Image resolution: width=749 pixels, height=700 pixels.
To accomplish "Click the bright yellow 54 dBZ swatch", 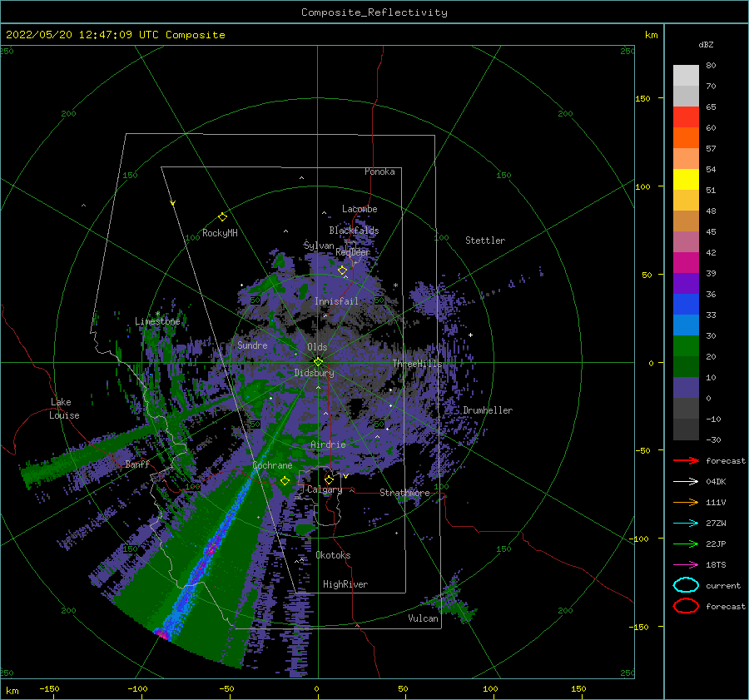I will pyautogui.click(x=686, y=180).
